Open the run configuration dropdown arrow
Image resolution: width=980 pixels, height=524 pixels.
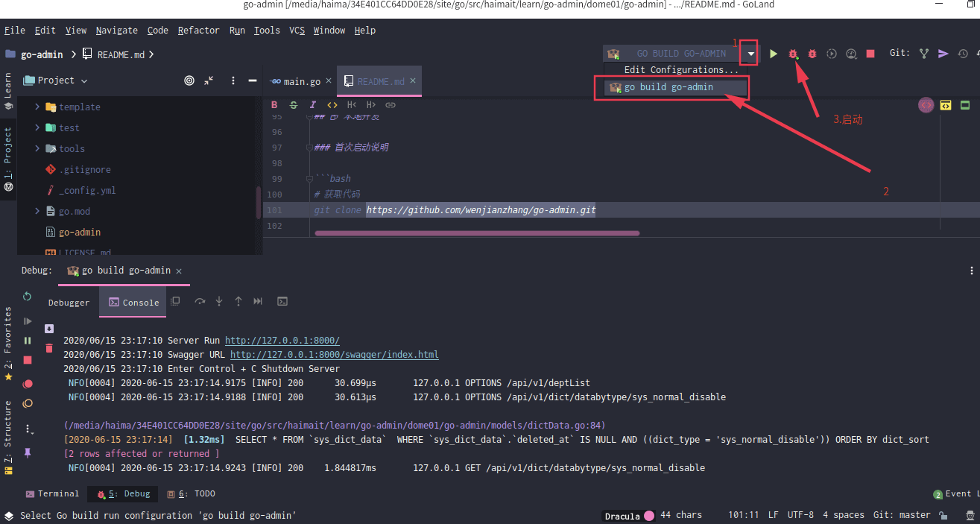coord(752,54)
